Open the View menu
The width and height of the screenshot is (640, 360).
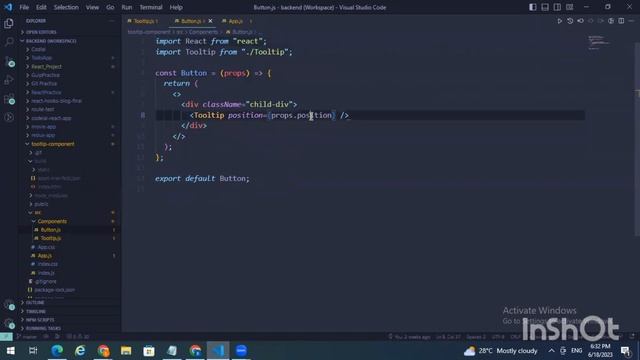coord(92,7)
